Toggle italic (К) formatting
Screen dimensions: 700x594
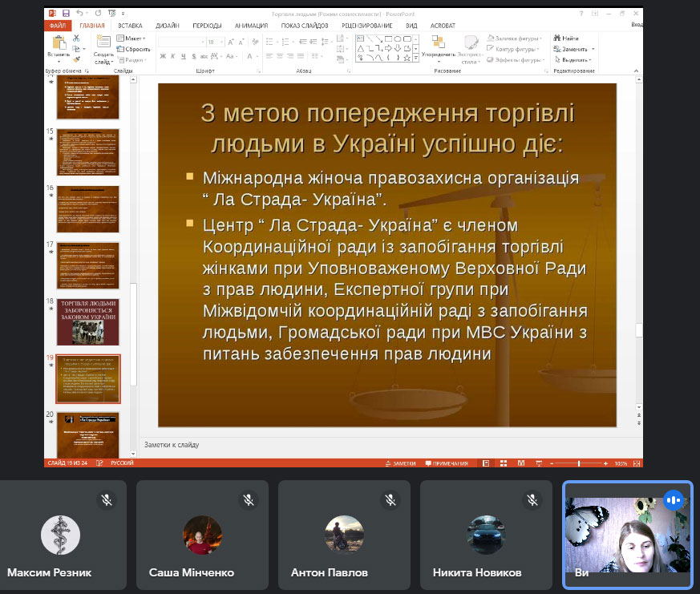click(x=172, y=56)
